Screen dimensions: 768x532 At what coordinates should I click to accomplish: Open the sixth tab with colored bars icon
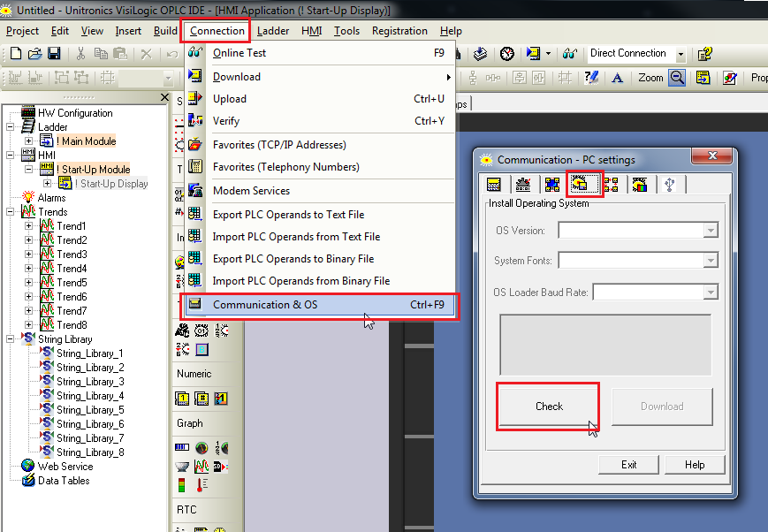click(x=640, y=184)
